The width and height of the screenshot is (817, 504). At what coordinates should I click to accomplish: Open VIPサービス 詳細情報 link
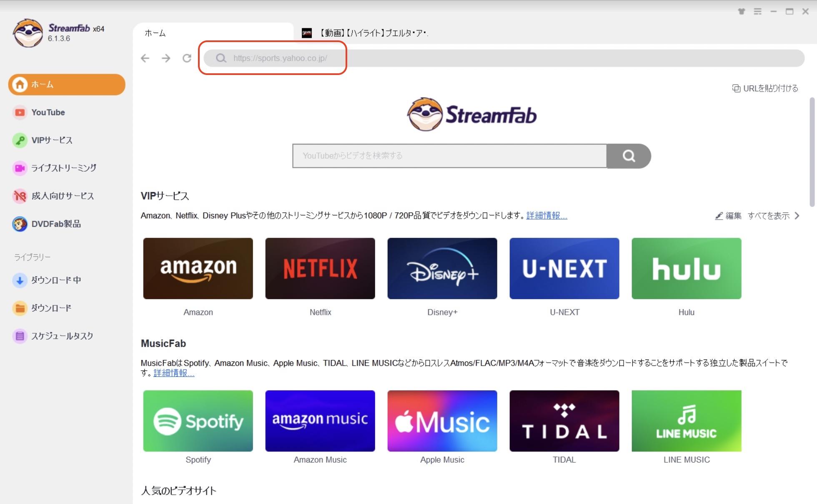click(x=546, y=216)
